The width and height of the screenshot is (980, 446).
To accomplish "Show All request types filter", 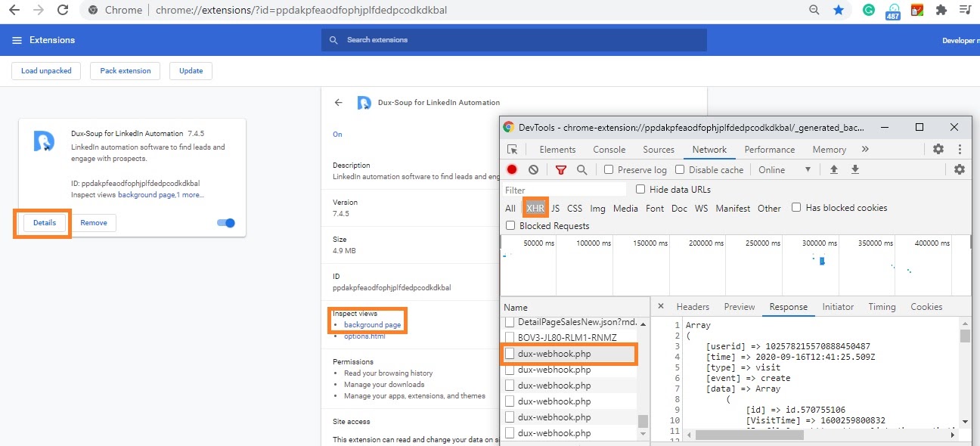I will click(x=510, y=208).
